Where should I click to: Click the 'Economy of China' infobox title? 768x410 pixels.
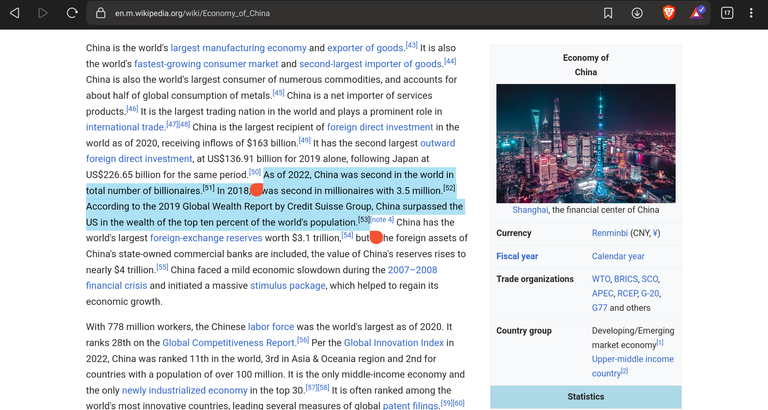pyautogui.click(x=586, y=65)
